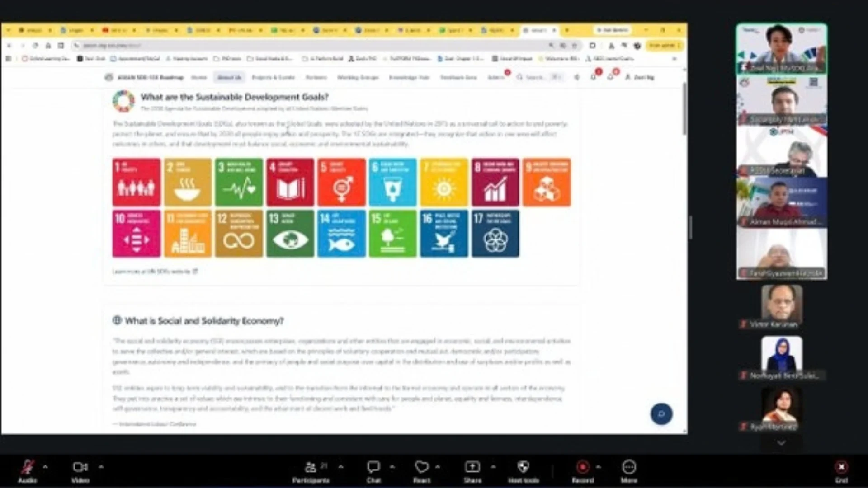Select SDG 5 Gender Equality tile
This screenshot has height=488, width=868.
coord(341,182)
